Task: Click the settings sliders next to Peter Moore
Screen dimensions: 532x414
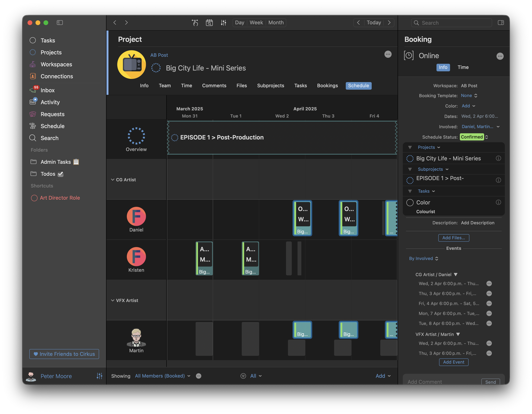Action: tap(99, 376)
